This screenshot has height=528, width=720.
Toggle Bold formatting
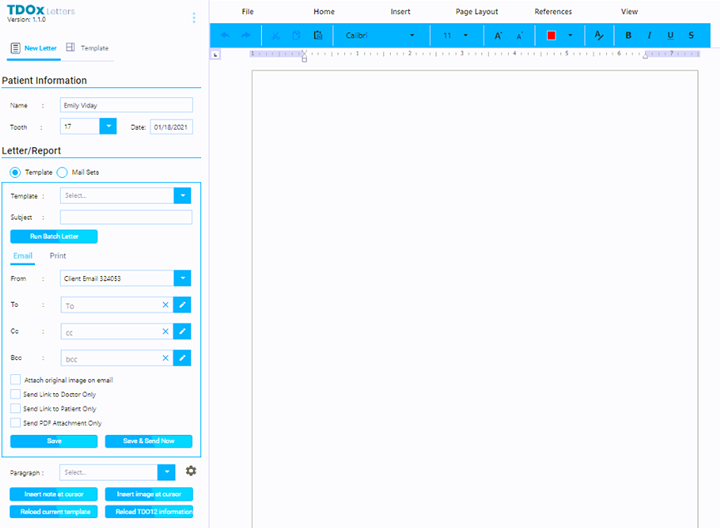[x=628, y=35]
